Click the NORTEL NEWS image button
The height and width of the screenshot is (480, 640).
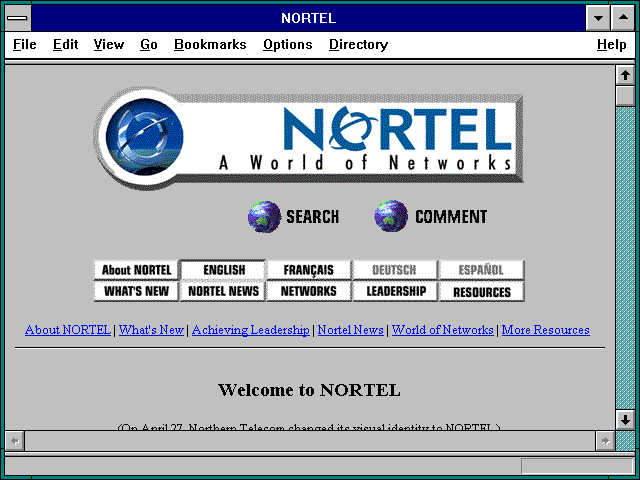coord(223,291)
